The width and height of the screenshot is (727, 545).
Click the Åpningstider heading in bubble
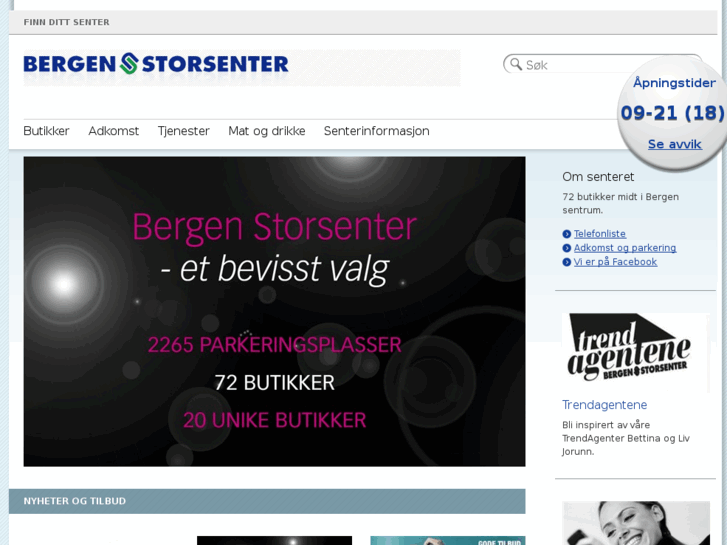pos(674,83)
